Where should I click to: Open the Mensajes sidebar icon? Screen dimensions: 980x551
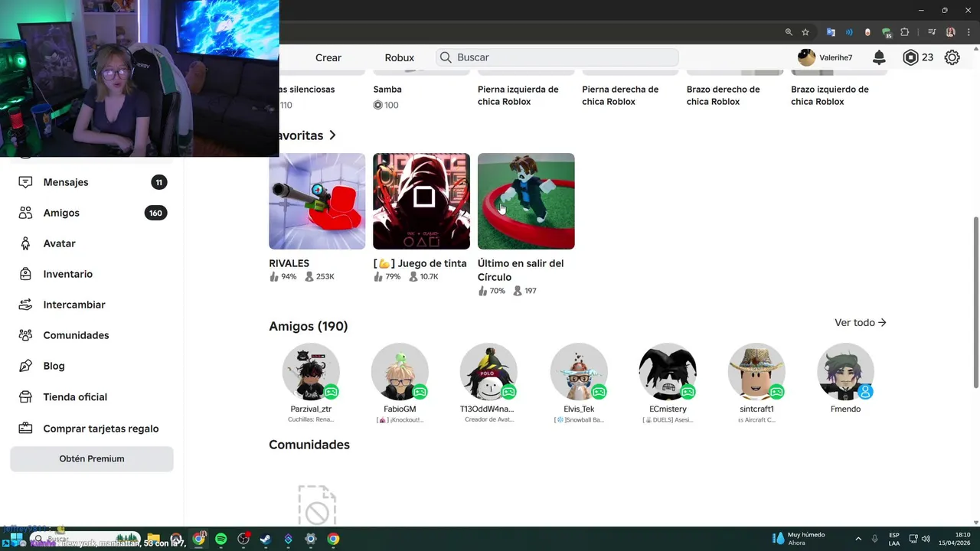(x=25, y=182)
